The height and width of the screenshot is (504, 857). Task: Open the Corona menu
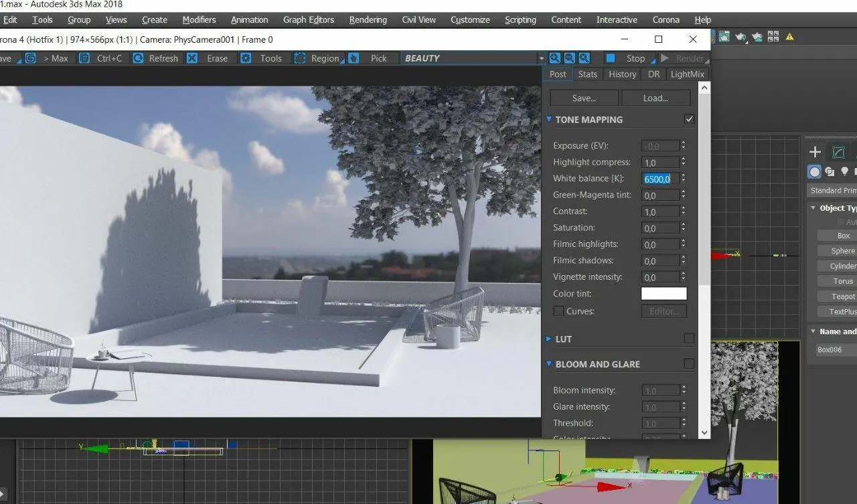(x=666, y=19)
